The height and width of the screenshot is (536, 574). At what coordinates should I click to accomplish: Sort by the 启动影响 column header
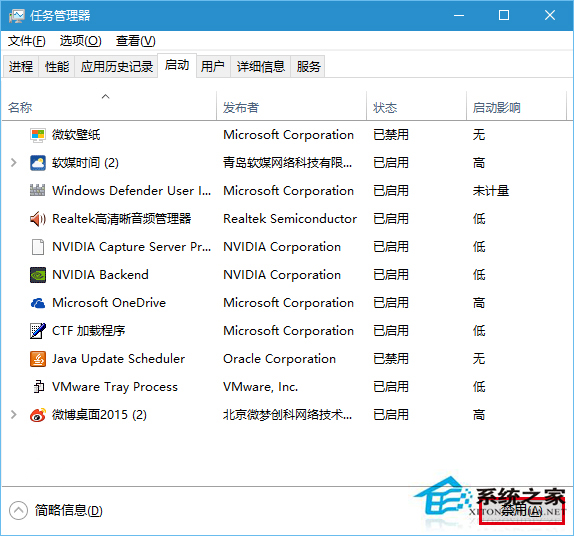coord(517,106)
